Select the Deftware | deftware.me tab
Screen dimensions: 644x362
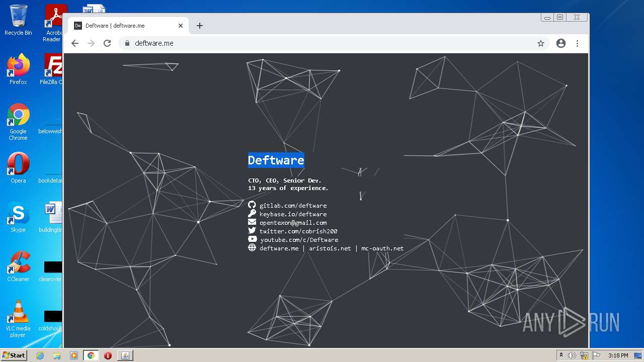[x=129, y=26]
